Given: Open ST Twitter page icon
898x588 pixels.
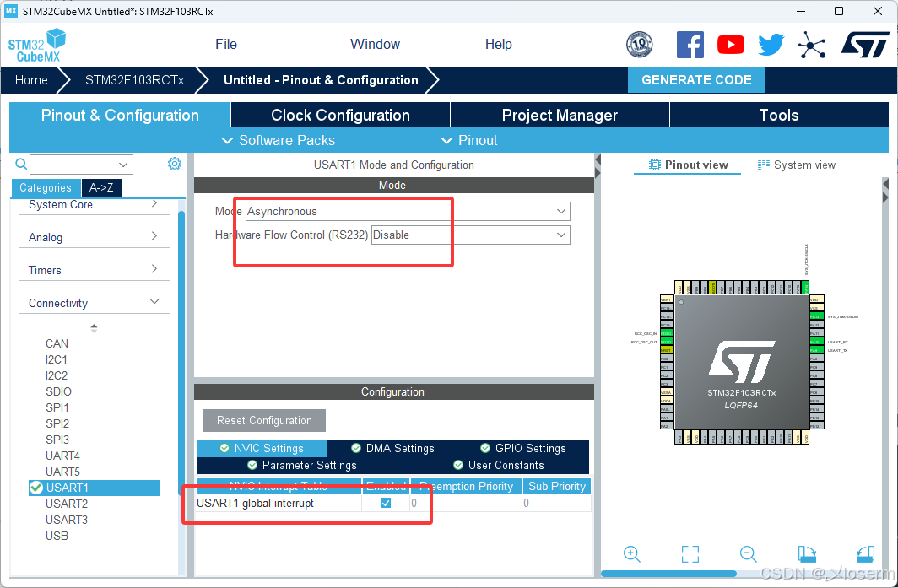Looking at the screenshot, I should (x=771, y=45).
